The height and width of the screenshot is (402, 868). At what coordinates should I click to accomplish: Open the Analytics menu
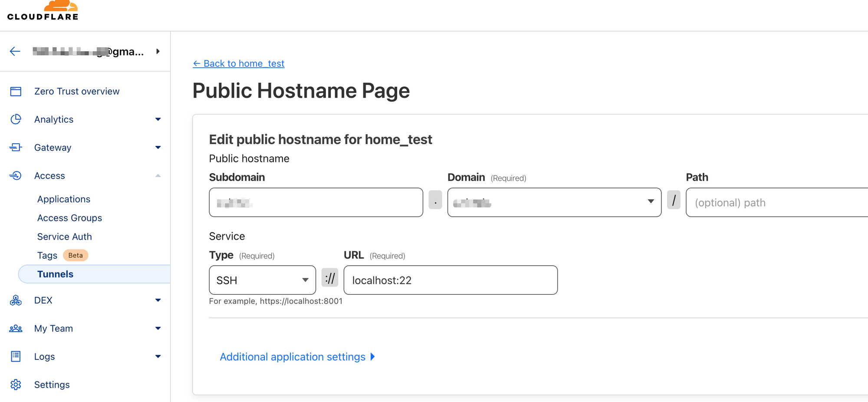point(54,119)
